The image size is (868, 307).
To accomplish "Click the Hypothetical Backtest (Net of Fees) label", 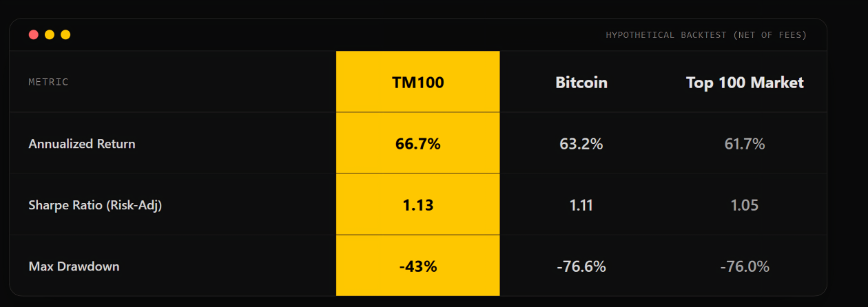I will coord(706,35).
